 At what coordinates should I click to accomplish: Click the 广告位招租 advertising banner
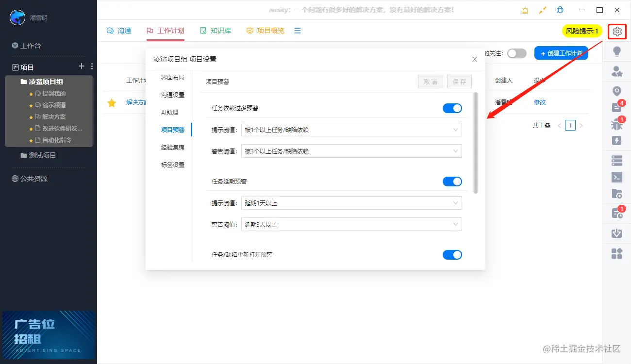coord(49,335)
